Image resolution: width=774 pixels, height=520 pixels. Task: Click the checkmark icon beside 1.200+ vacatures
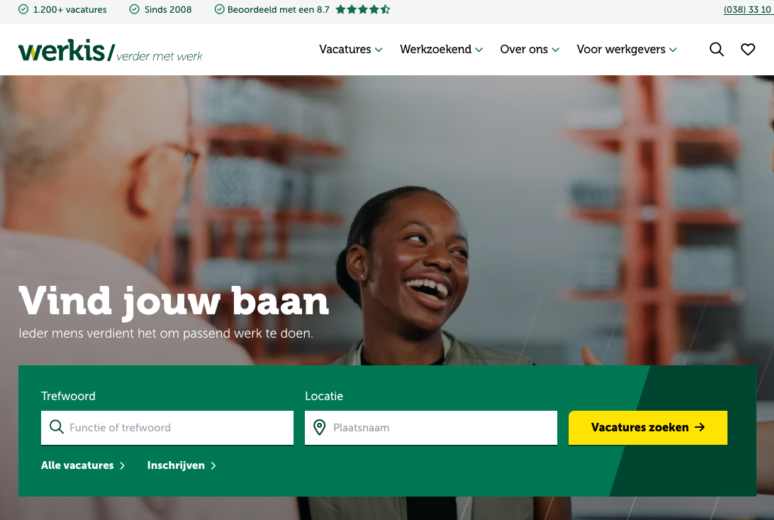pyautogui.click(x=23, y=9)
